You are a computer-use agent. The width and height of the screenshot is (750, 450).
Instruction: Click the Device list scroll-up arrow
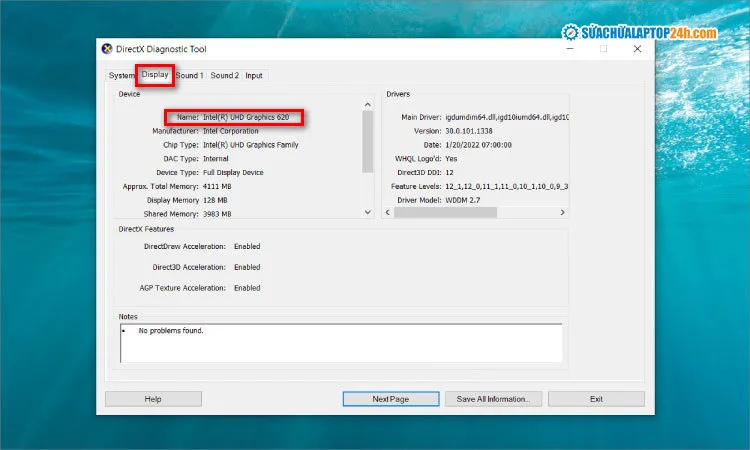tap(368, 105)
